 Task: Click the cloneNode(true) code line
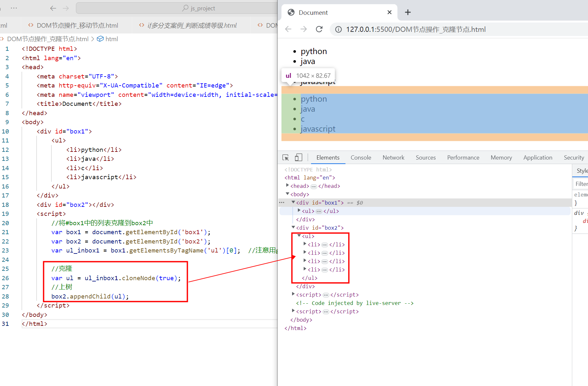(x=116, y=278)
